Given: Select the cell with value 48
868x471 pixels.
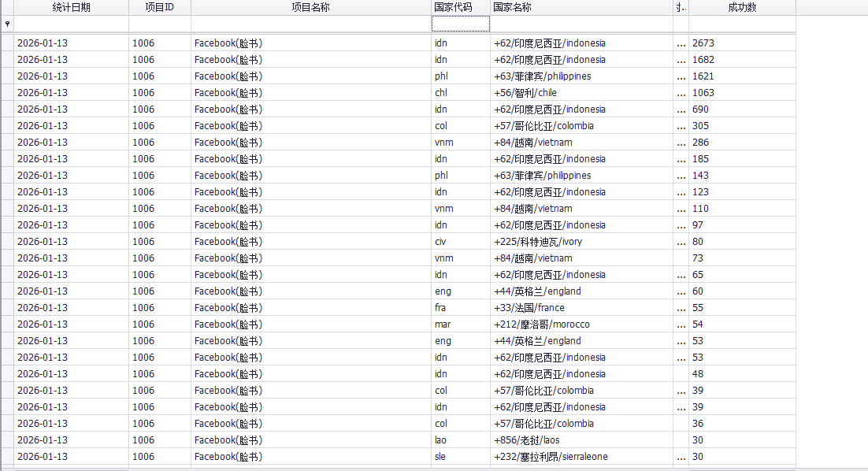Looking at the screenshot, I should point(742,374).
